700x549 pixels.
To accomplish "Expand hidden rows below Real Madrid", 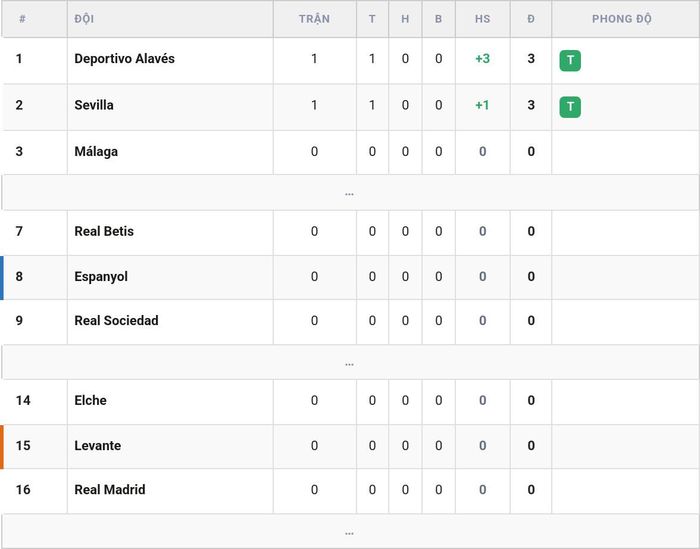I will (350, 532).
